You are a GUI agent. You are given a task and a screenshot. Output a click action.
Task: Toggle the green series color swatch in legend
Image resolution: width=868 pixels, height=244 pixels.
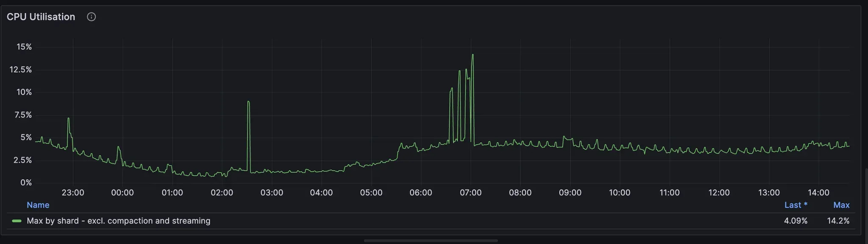(x=17, y=221)
